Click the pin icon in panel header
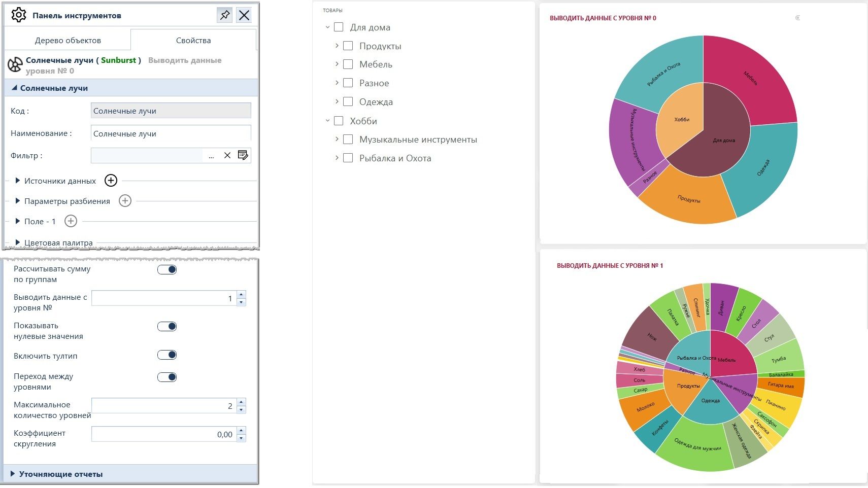The width and height of the screenshot is (868, 488). click(224, 15)
